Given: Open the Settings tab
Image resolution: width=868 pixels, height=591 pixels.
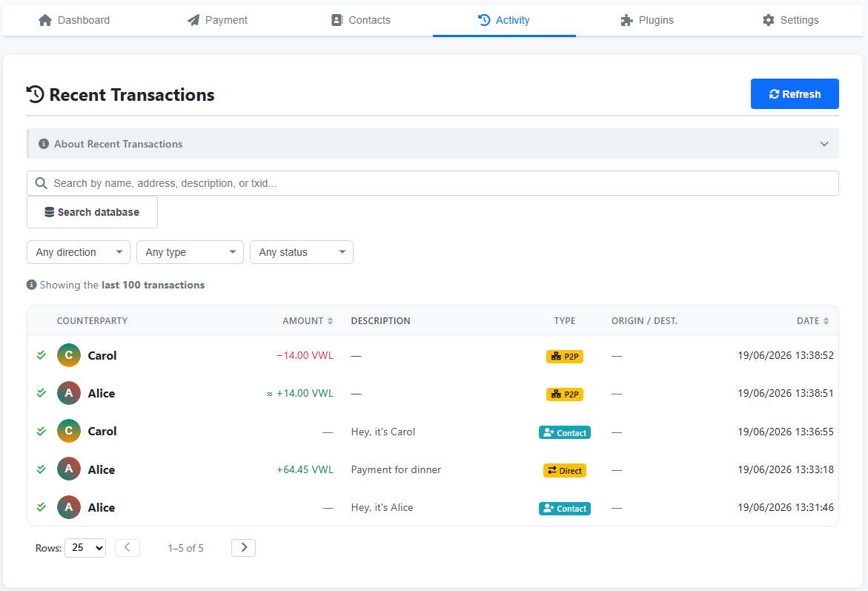Looking at the screenshot, I should point(790,20).
